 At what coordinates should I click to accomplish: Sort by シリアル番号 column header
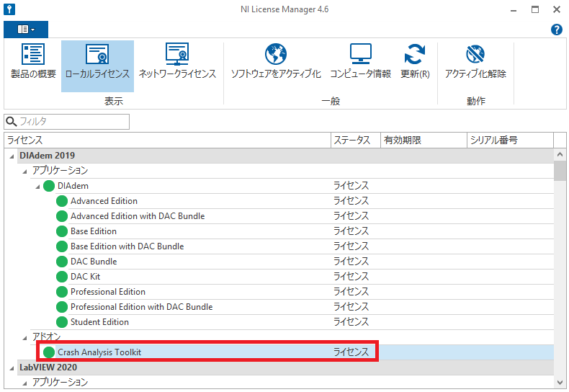pos(510,140)
